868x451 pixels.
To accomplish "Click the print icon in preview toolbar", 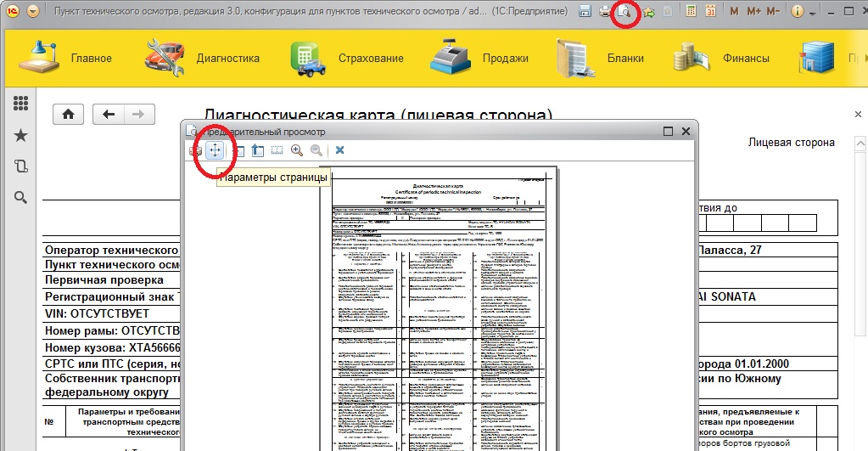I will (195, 150).
